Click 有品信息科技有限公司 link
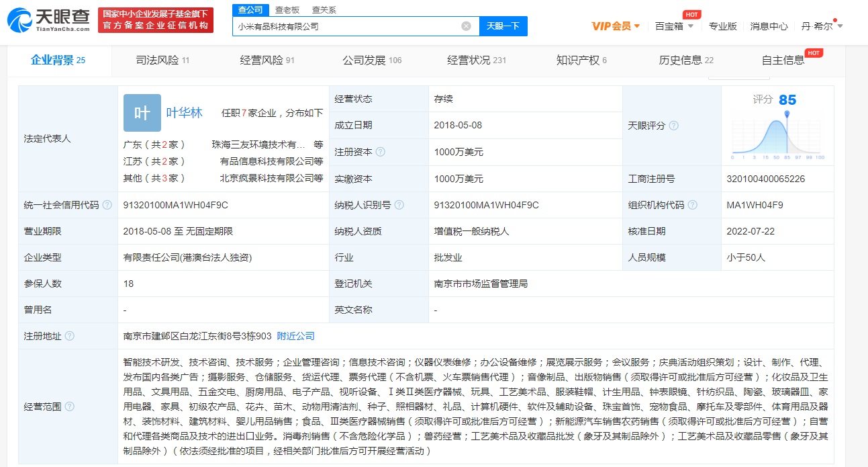Screen dimensions: 868x467 point(266,161)
